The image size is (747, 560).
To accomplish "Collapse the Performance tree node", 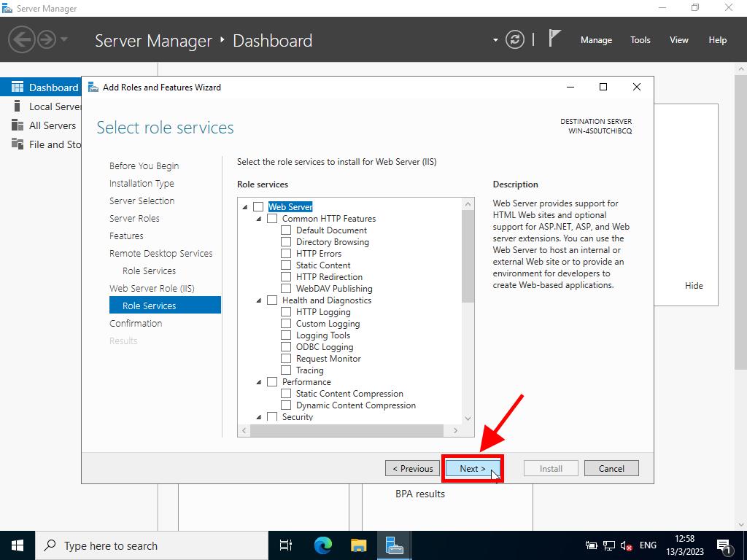I will coord(259,382).
